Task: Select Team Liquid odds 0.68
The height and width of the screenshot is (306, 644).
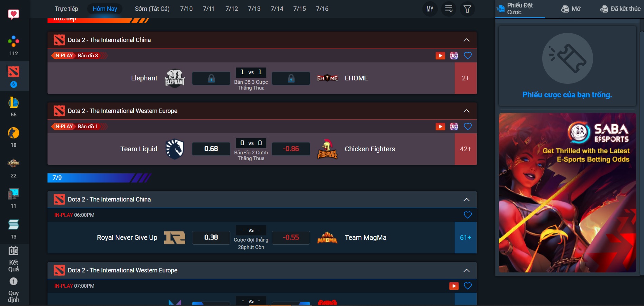Action: point(211,149)
